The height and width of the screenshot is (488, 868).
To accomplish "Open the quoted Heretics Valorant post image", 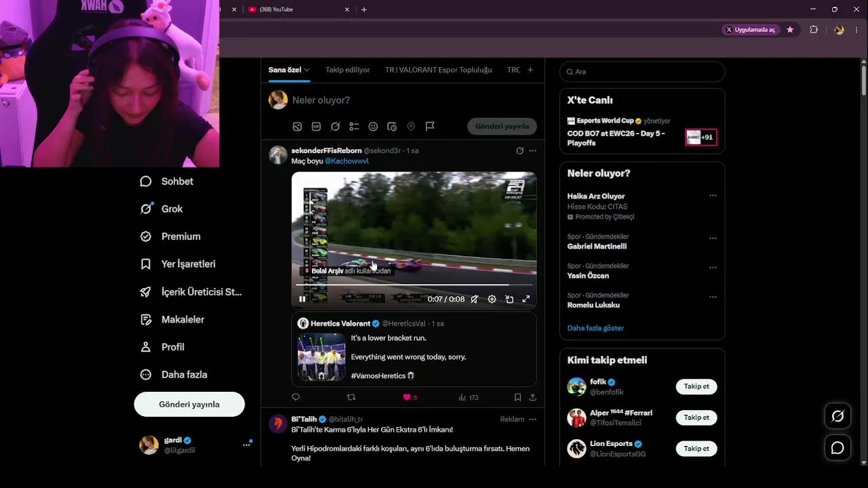I will tap(321, 357).
